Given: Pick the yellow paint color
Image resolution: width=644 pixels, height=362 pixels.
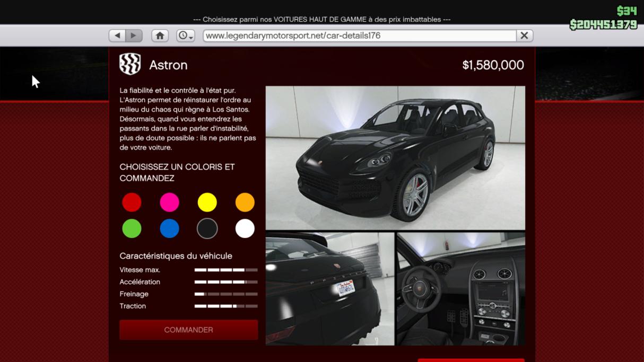Looking at the screenshot, I should (x=207, y=202).
